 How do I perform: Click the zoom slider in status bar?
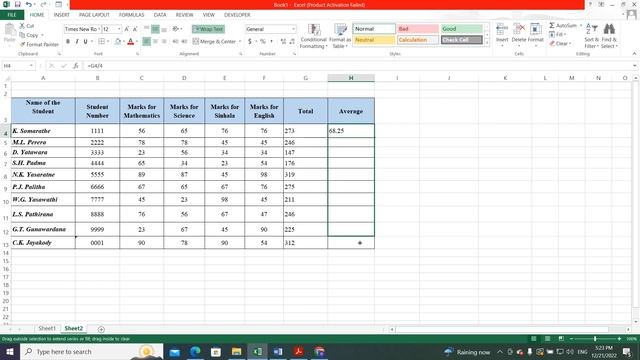point(595,339)
